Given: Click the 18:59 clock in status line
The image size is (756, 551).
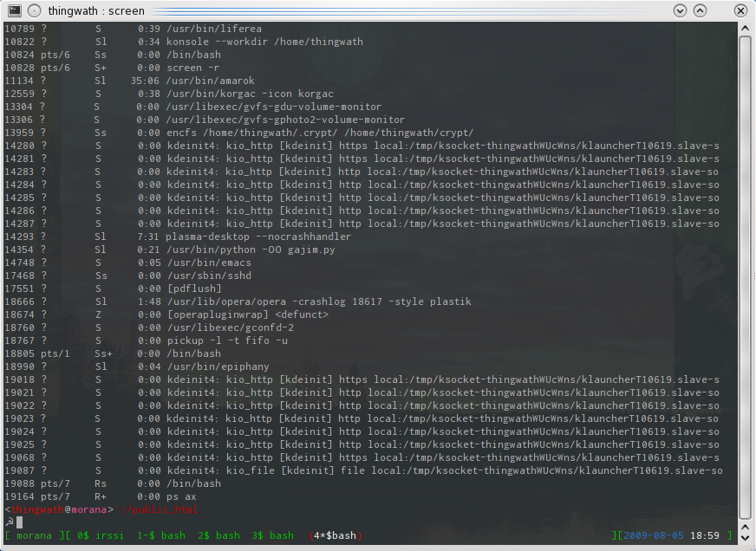Looking at the screenshot, I should click(x=703, y=535).
